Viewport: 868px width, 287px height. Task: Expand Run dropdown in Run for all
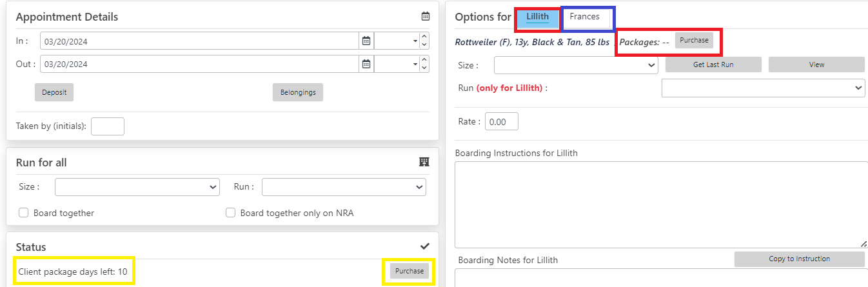click(344, 187)
